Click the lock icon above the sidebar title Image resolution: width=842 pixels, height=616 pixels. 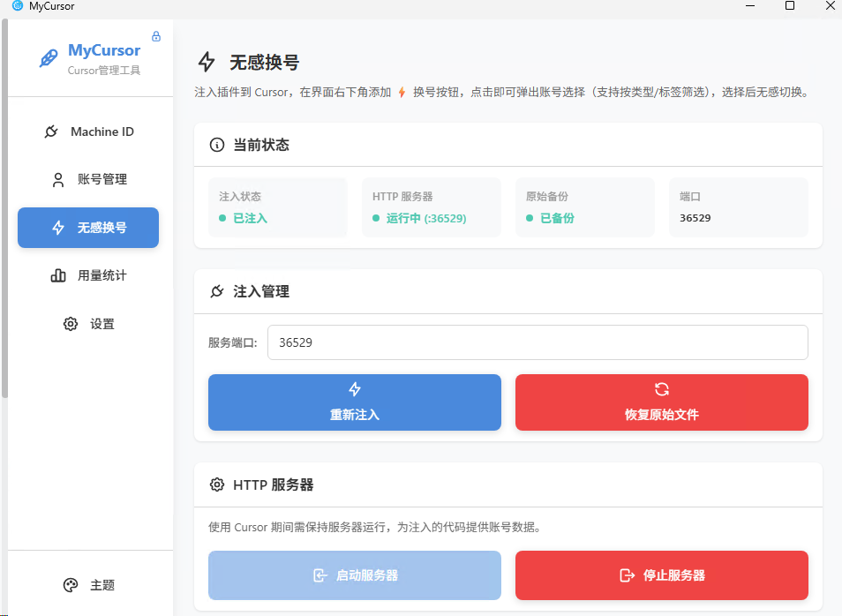(155, 35)
